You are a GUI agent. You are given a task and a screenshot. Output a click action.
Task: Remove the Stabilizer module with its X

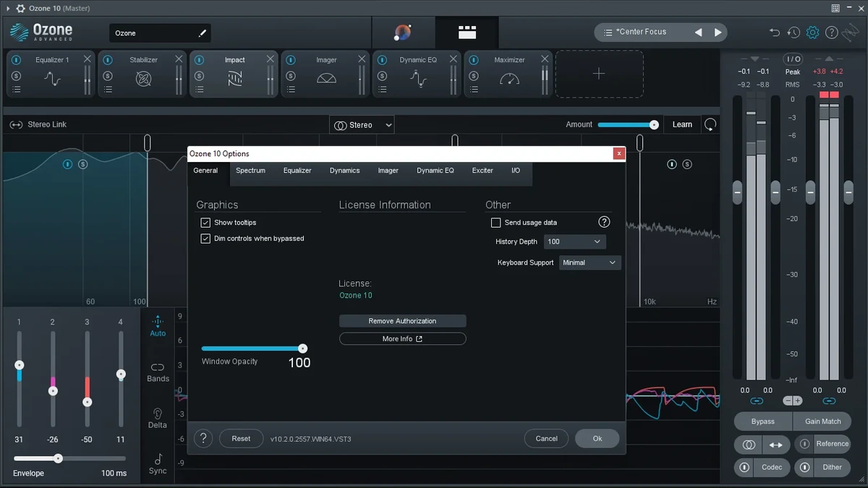(179, 59)
